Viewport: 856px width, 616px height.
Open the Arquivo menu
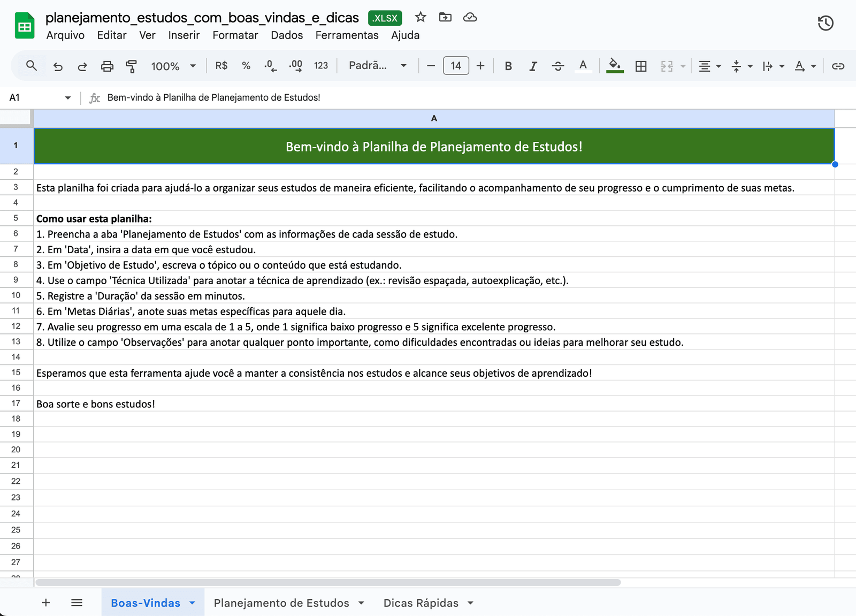point(65,35)
